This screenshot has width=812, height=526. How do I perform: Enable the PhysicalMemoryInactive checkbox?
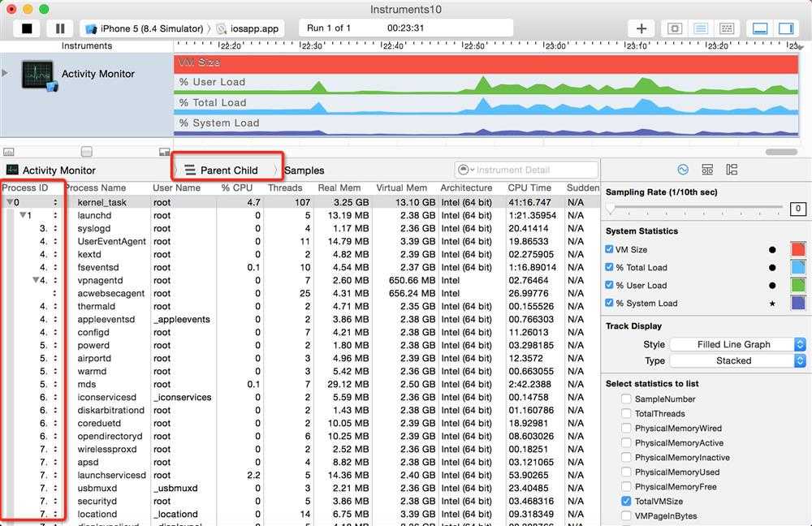[626, 457]
